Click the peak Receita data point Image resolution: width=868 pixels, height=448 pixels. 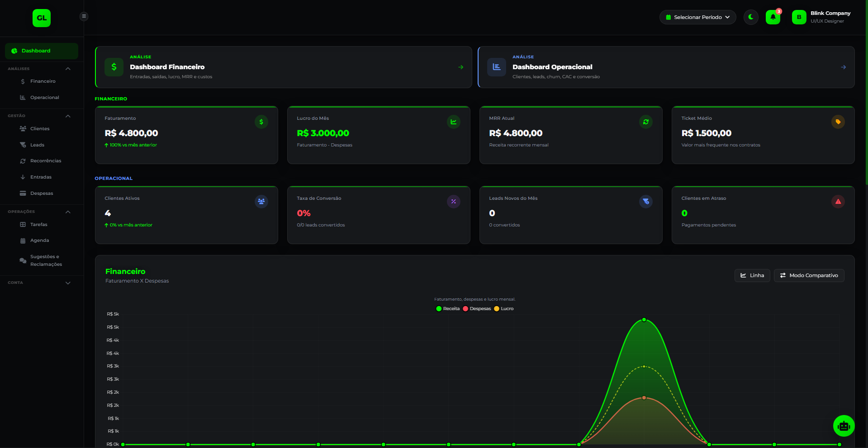tap(644, 320)
